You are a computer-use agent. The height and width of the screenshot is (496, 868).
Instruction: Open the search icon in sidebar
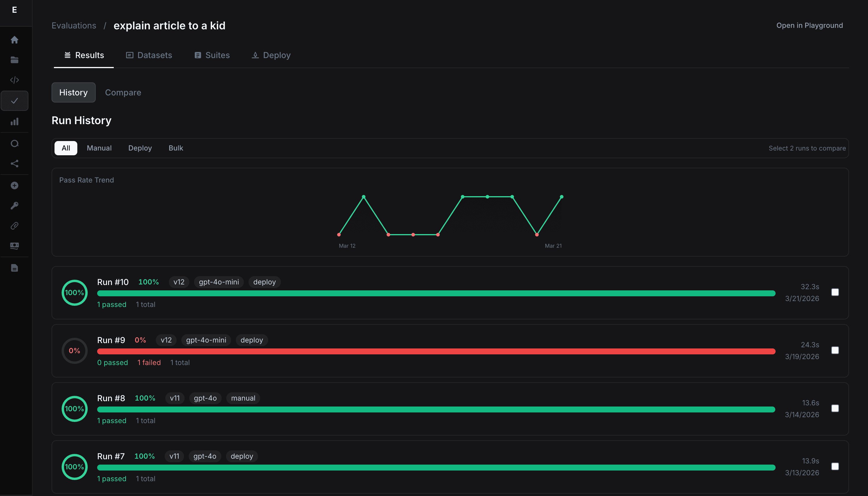click(x=15, y=143)
